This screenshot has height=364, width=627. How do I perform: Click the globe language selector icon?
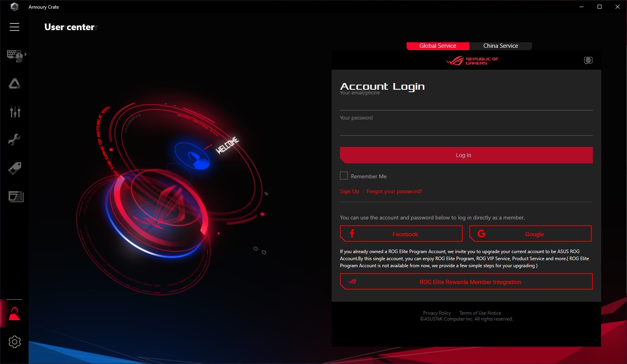tap(588, 60)
